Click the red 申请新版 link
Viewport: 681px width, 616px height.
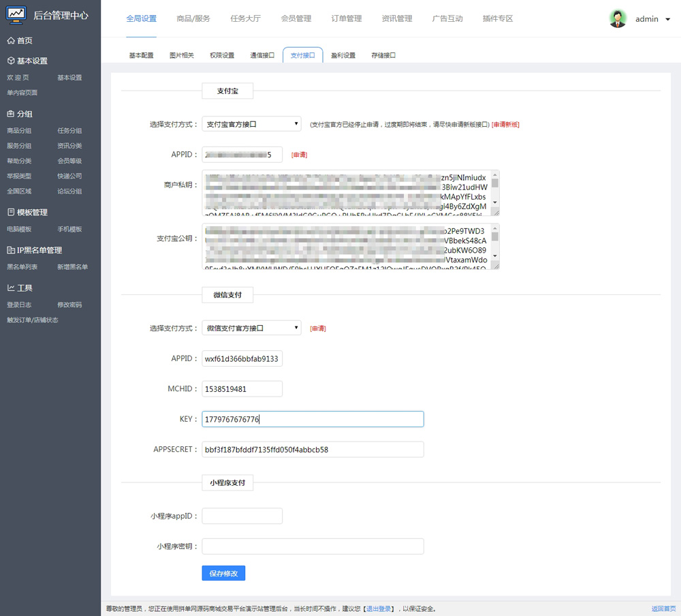point(506,125)
